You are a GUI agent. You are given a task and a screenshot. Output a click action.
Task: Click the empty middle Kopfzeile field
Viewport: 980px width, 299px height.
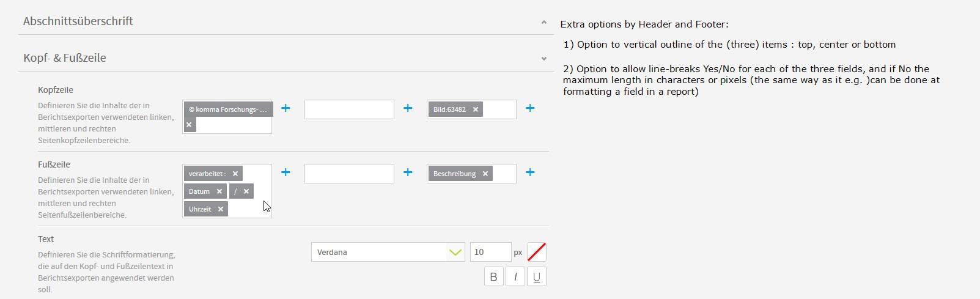point(349,109)
